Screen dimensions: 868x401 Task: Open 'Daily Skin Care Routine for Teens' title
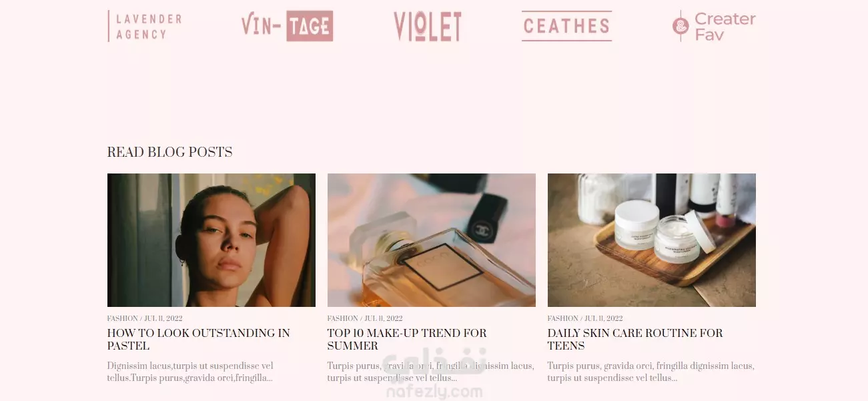pyautogui.click(x=635, y=339)
